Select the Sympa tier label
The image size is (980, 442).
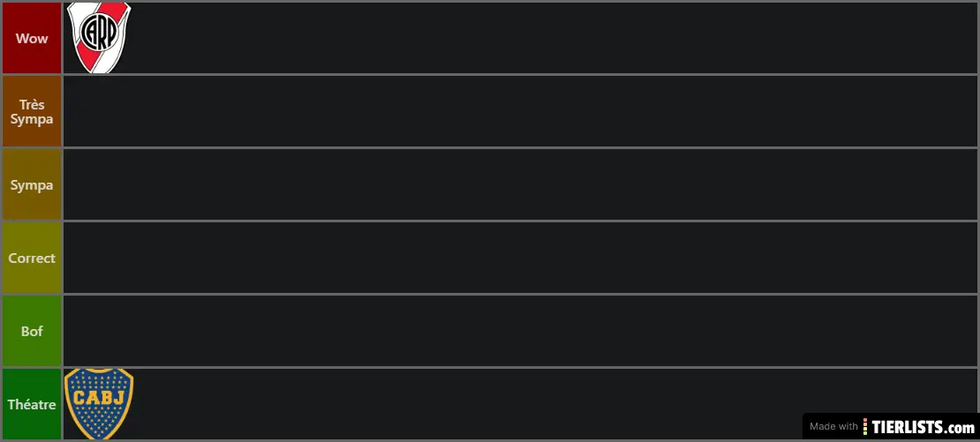[x=32, y=185]
